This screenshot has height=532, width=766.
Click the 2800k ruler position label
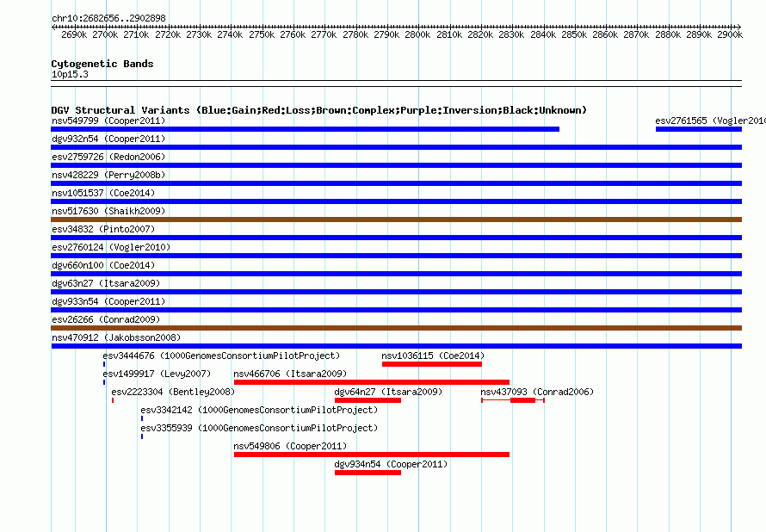coord(417,34)
